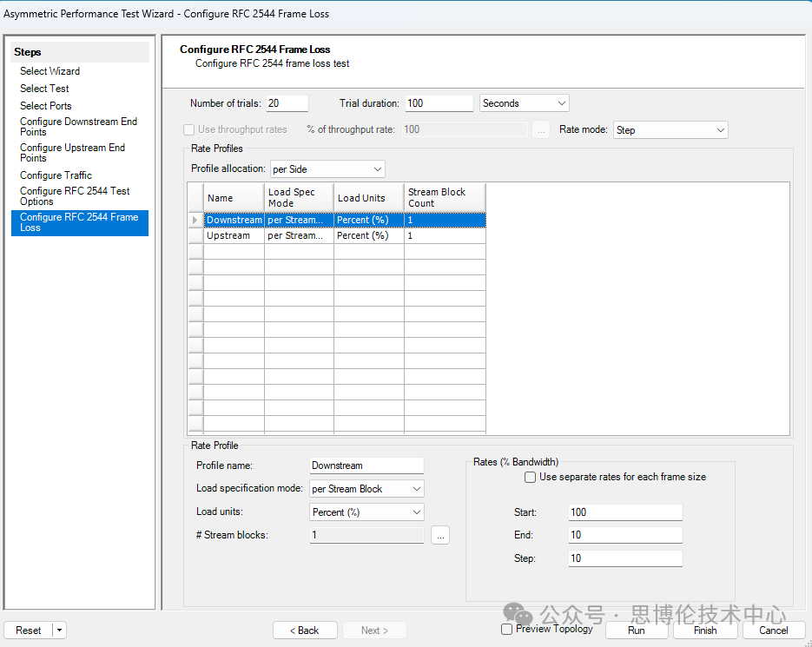Open the Rate mode dropdown
Viewport: 812px width, 647px height.
[670, 130]
